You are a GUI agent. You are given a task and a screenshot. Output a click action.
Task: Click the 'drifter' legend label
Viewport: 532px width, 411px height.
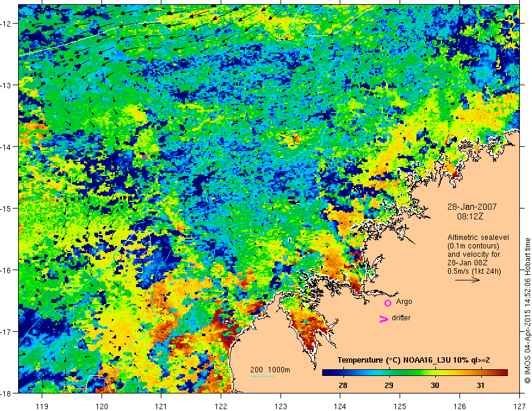(401, 318)
